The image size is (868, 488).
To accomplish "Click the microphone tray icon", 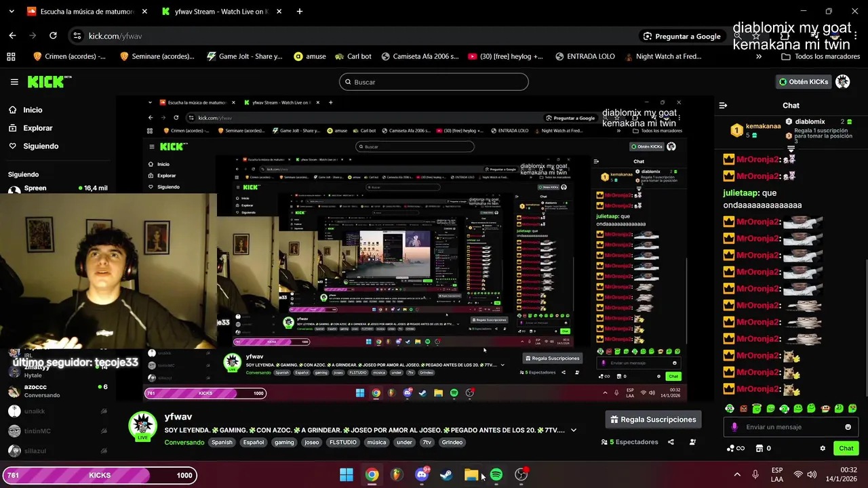I will [x=755, y=474].
